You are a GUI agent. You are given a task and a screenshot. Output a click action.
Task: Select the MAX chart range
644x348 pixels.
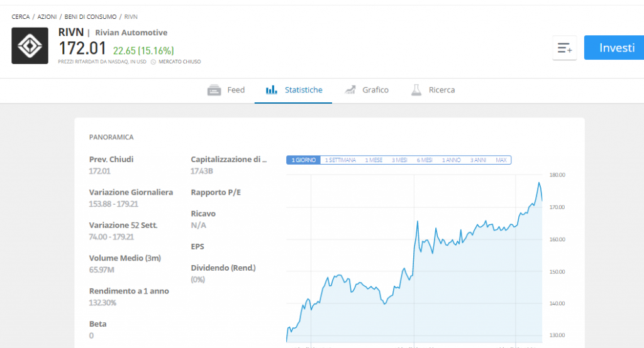pyautogui.click(x=501, y=160)
